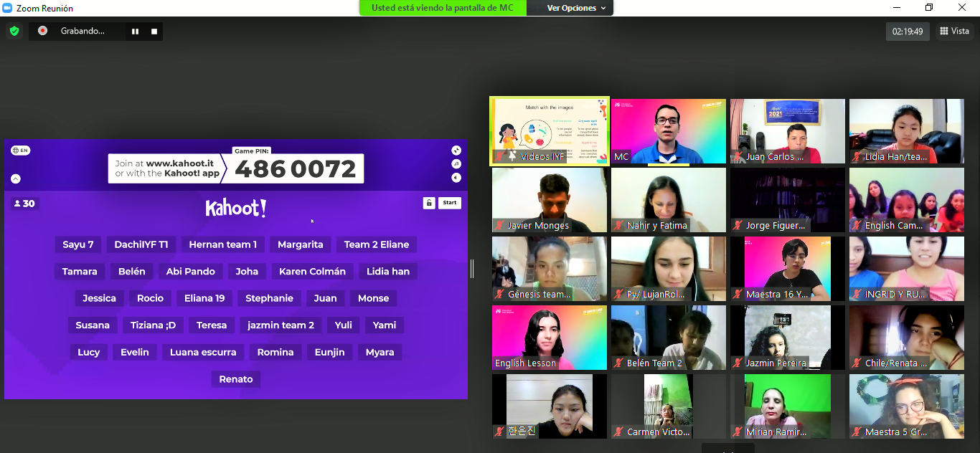
Task: Click the player name Team 2 Eliane
Action: point(377,244)
